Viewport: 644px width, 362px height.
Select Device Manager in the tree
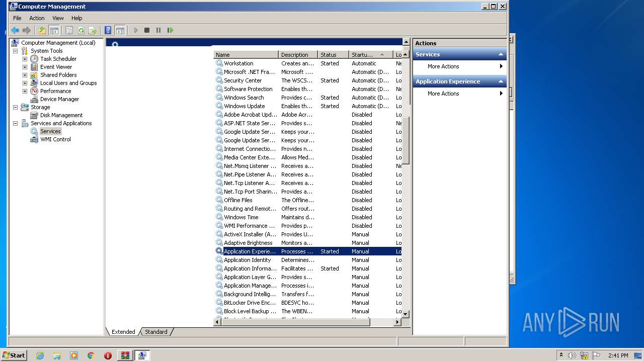59,99
